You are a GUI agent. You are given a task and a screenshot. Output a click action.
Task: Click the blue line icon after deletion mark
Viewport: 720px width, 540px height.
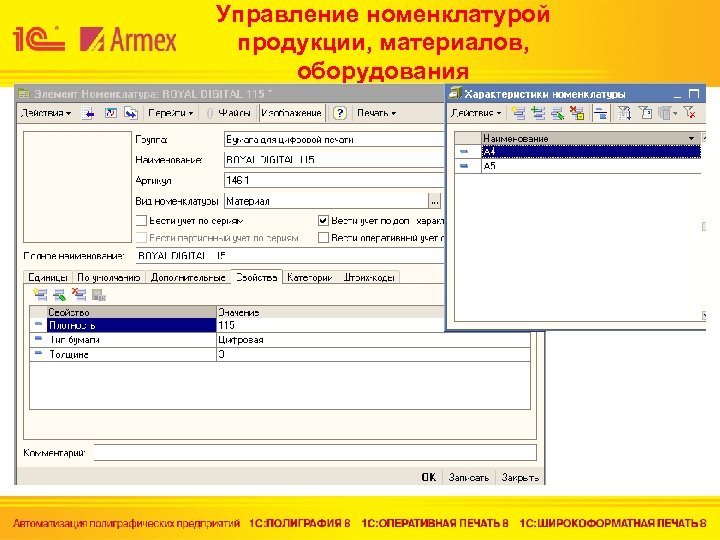(600, 113)
